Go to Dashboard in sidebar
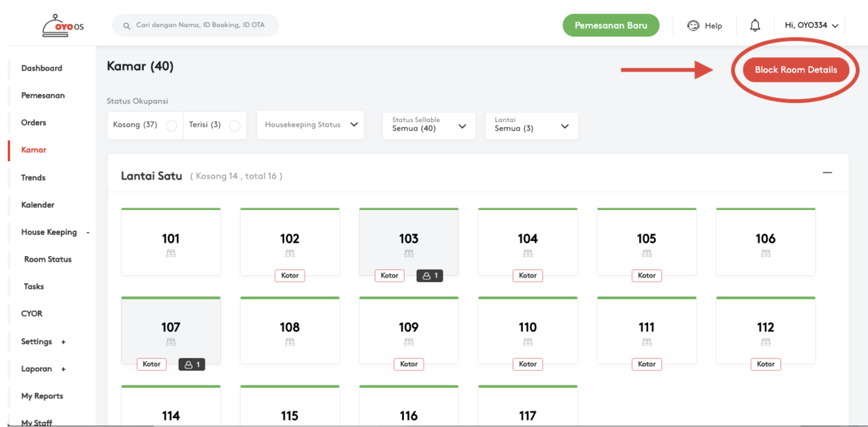Screen dimensions: 868x427 [x=42, y=68]
